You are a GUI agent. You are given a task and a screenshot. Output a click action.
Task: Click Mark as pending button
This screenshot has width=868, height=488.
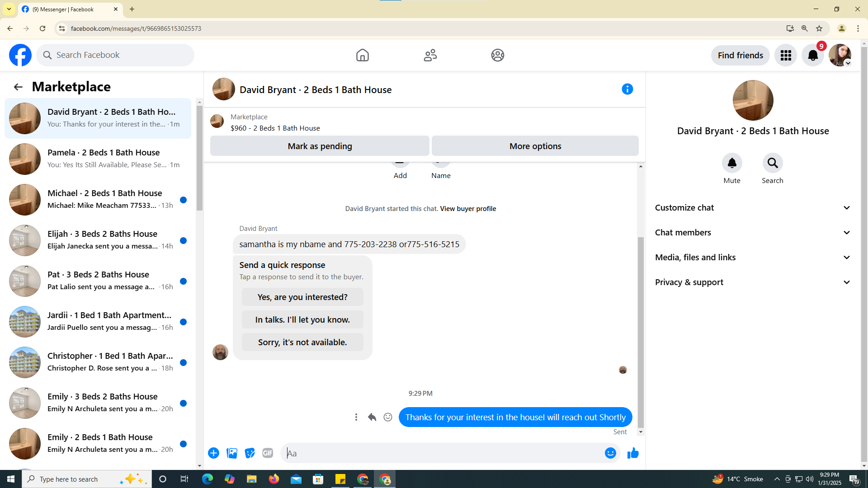click(x=320, y=146)
